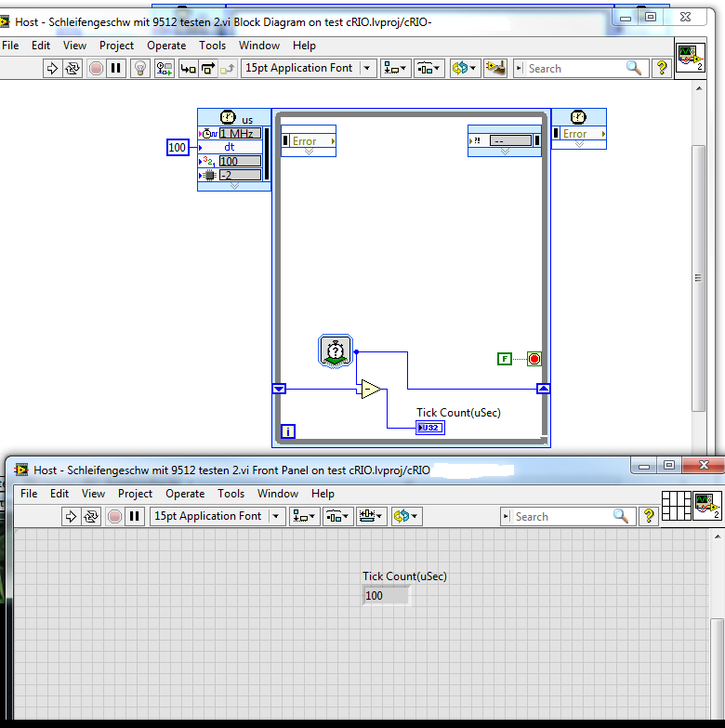Click Context Help question mark in Front Panel

click(x=649, y=516)
